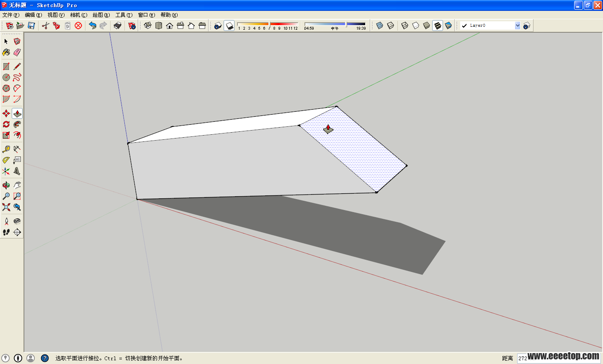Select the Dimension tool

coord(17,149)
